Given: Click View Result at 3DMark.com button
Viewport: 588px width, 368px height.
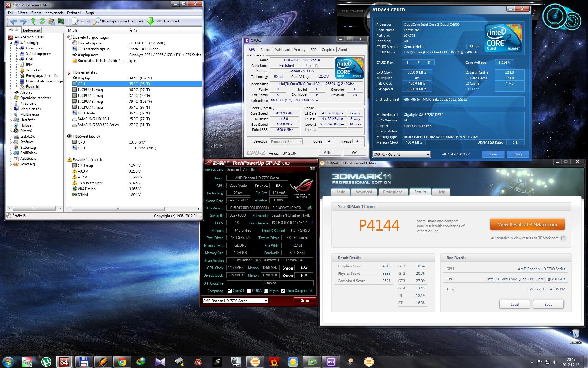Looking at the screenshot, I should point(527,225).
